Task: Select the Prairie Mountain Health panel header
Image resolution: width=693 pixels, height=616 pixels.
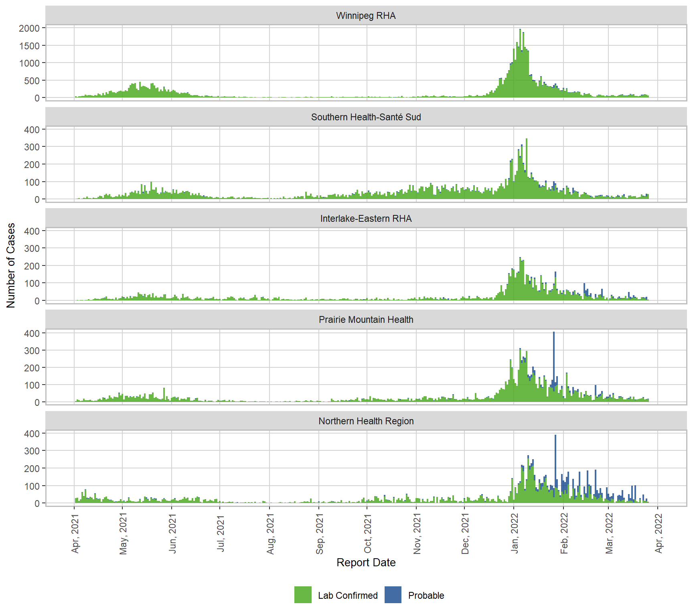Action: (366, 320)
